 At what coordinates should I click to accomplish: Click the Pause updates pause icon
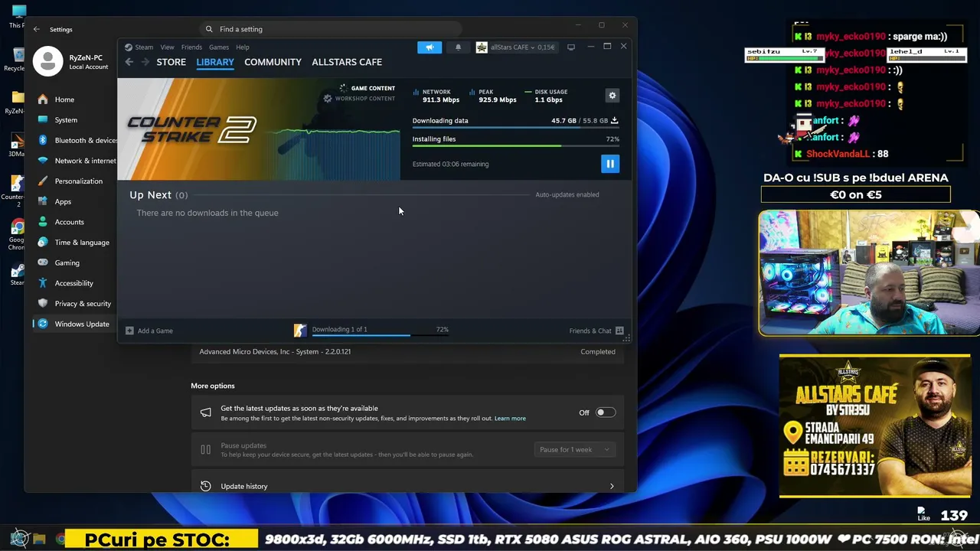[205, 449]
